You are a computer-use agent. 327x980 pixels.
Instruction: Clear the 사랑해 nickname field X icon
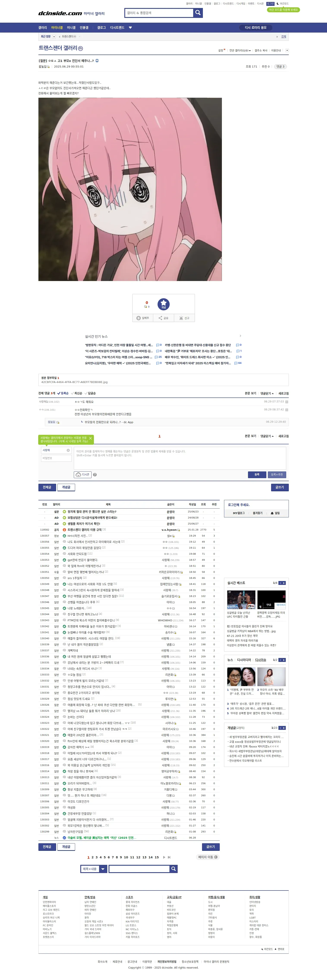click(x=68, y=450)
